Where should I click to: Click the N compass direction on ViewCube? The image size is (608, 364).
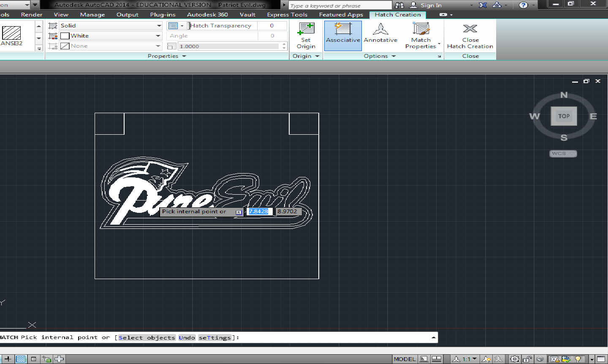tap(564, 95)
